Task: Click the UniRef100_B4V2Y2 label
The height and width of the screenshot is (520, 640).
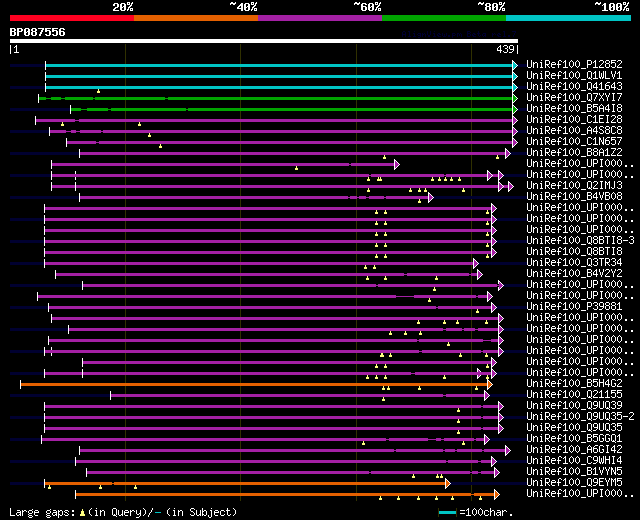Action: pos(574,273)
